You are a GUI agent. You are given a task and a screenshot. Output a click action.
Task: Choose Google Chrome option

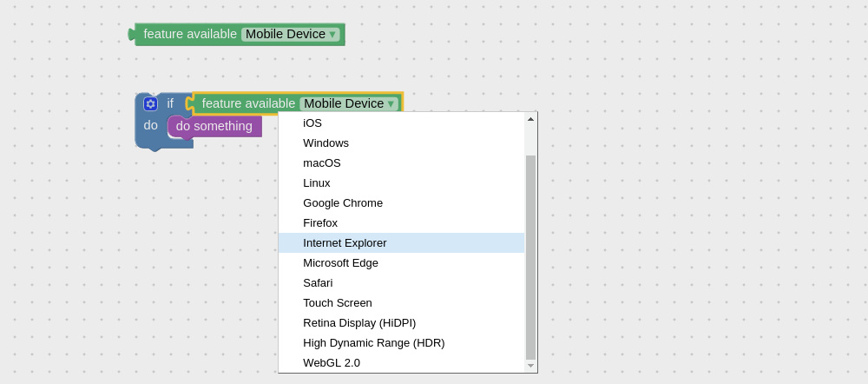pyautogui.click(x=401, y=202)
